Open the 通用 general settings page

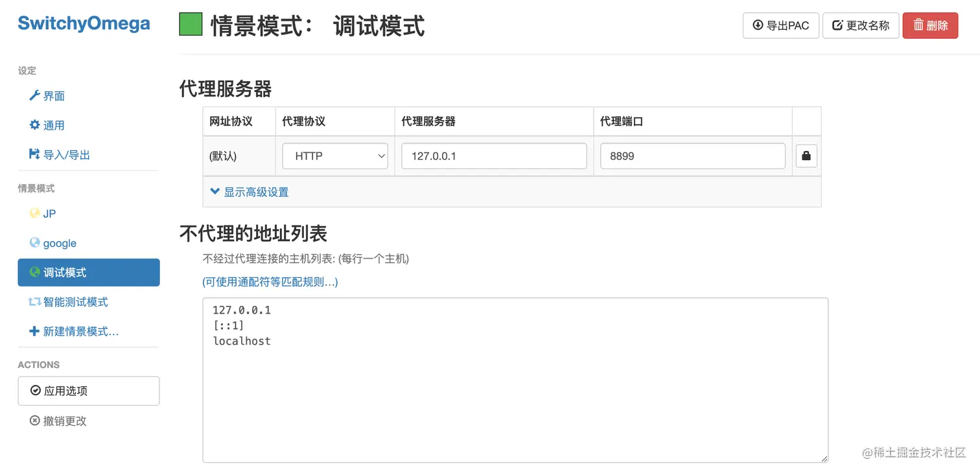[54, 125]
